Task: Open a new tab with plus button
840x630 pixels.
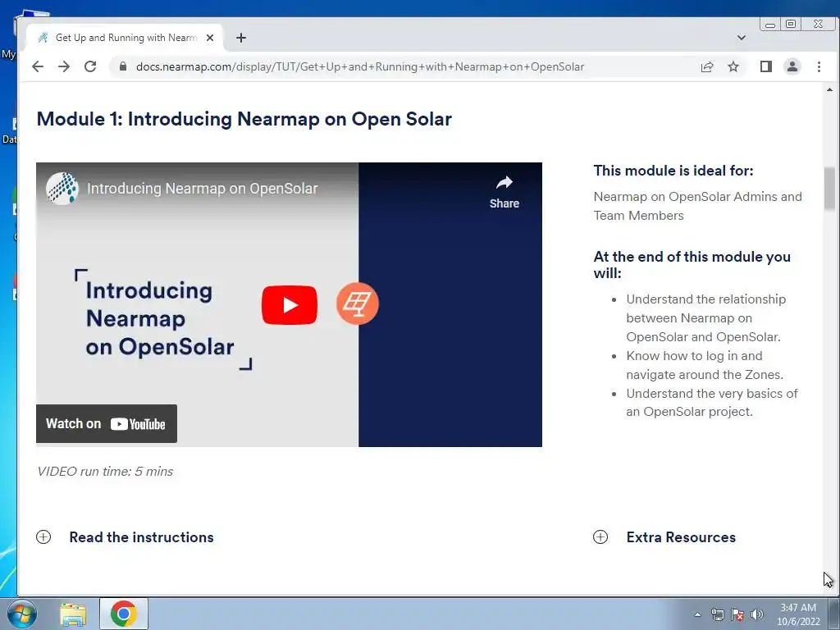Action: pyautogui.click(x=241, y=38)
